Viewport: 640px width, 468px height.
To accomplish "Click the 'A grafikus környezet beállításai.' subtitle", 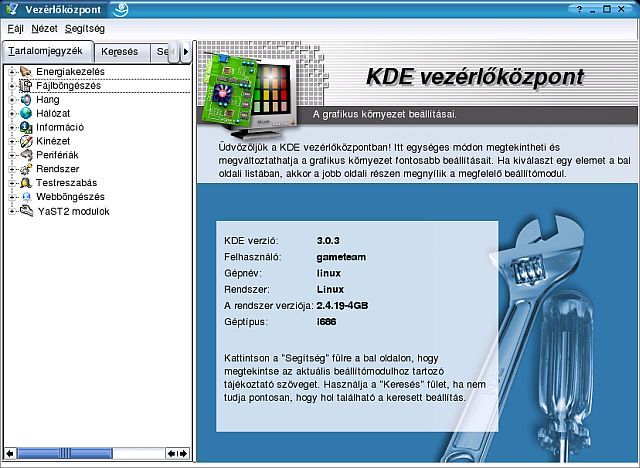I will 385,114.
